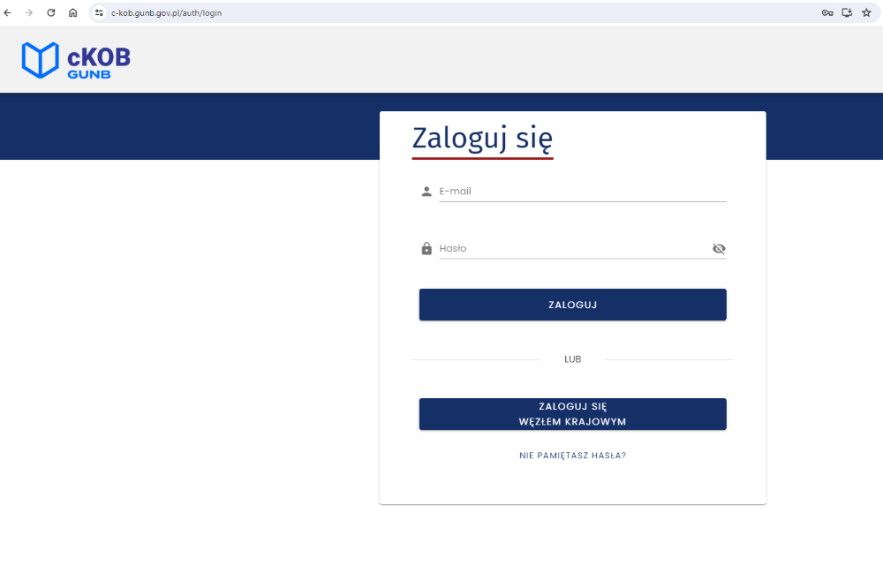The height and width of the screenshot is (588, 883).
Task: Open saved passwords key icon
Action: point(827,13)
